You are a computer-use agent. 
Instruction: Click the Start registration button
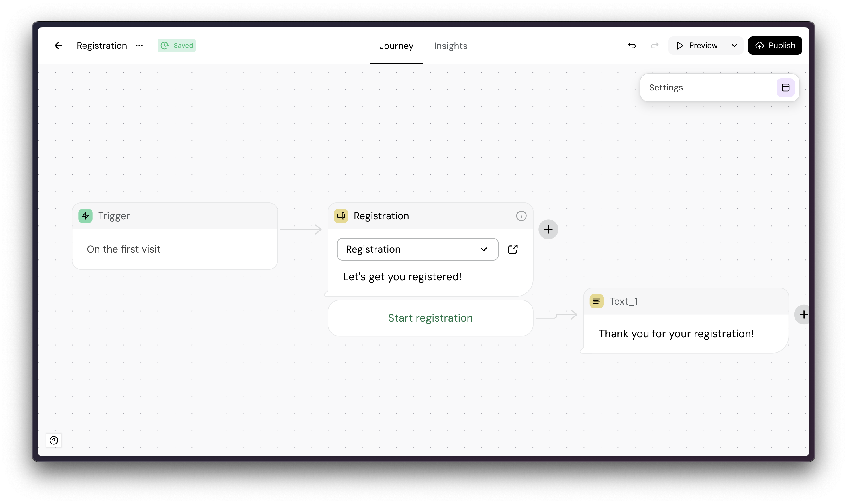(430, 318)
